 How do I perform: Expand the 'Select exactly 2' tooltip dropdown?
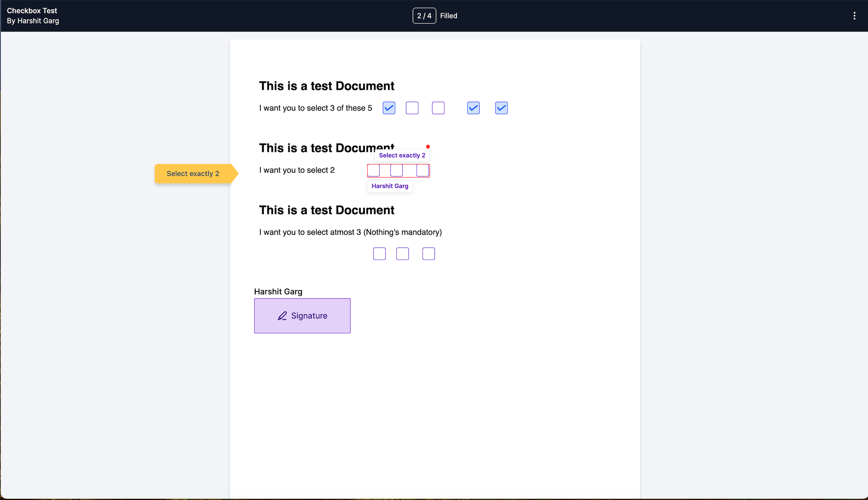click(402, 155)
